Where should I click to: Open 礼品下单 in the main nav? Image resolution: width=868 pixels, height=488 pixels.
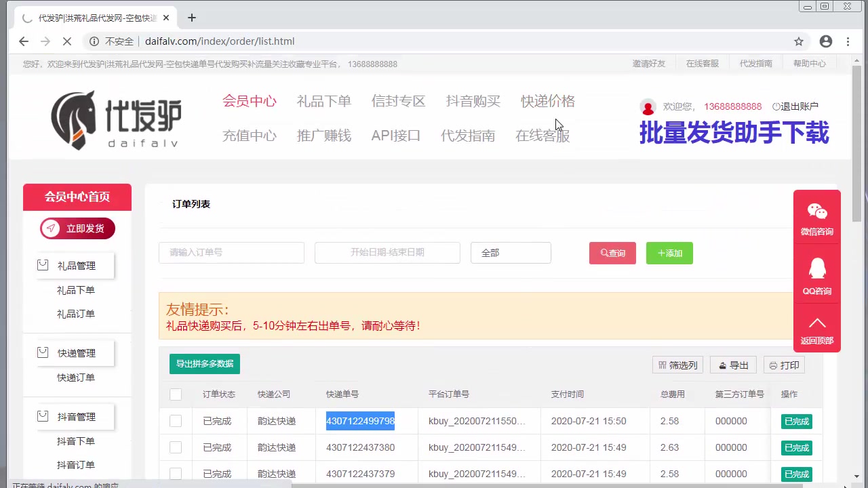coord(324,101)
